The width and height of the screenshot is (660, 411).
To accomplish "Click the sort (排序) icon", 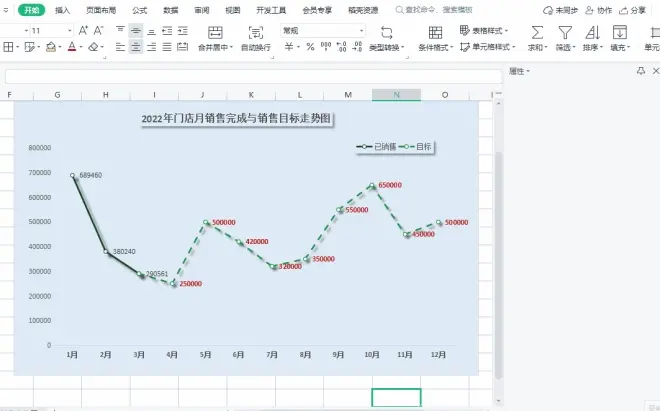I will pos(592,32).
